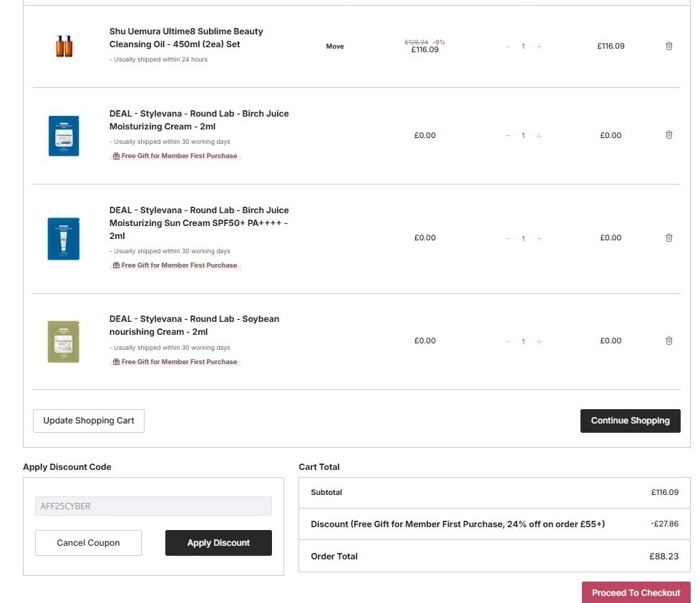Cancel the applied coupon
Image resolution: width=700 pixels, height=603 pixels.
(88, 543)
